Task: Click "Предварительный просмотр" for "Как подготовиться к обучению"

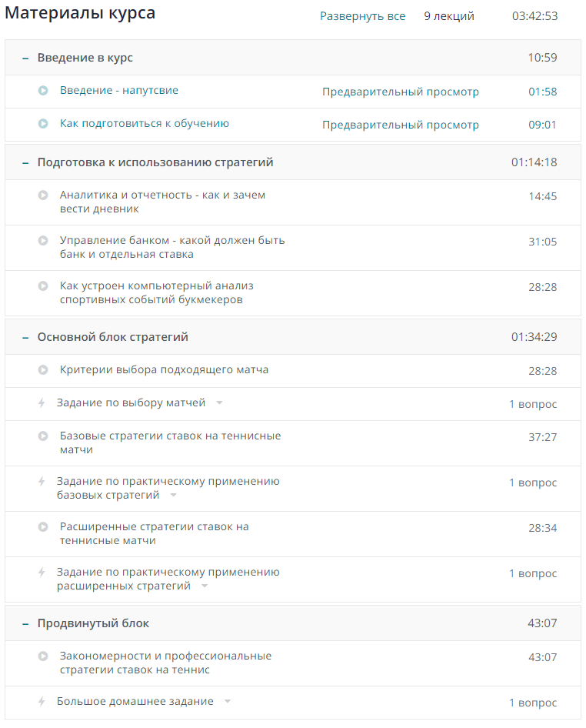Action: click(x=401, y=124)
